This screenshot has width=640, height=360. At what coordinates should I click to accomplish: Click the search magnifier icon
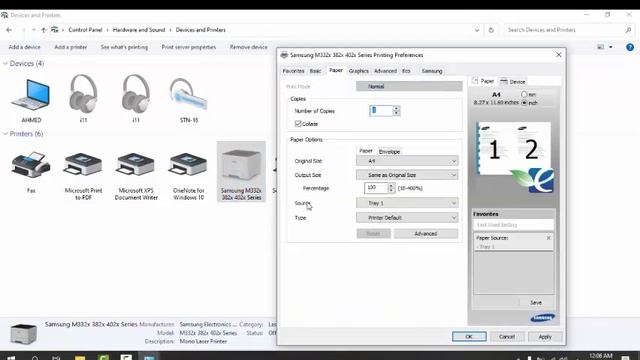point(628,30)
